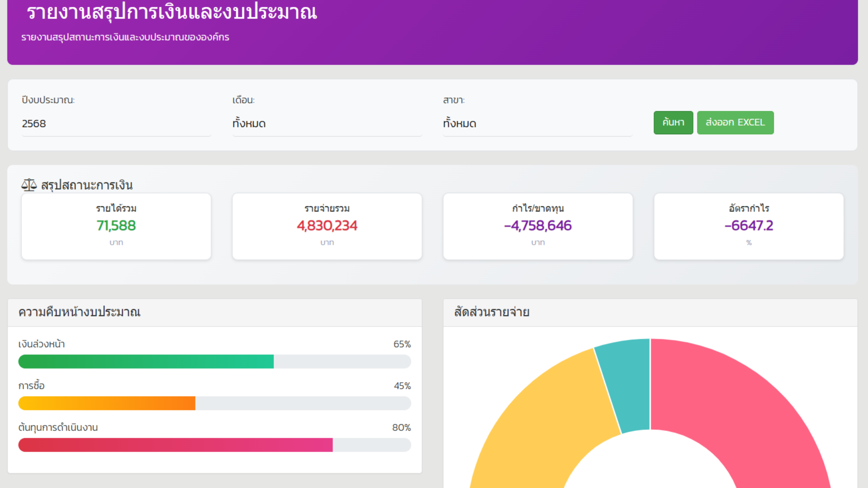Click the อัตรากำไร -6647.2 card
Image resolution: width=868 pixels, height=488 pixels.
[x=749, y=226]
